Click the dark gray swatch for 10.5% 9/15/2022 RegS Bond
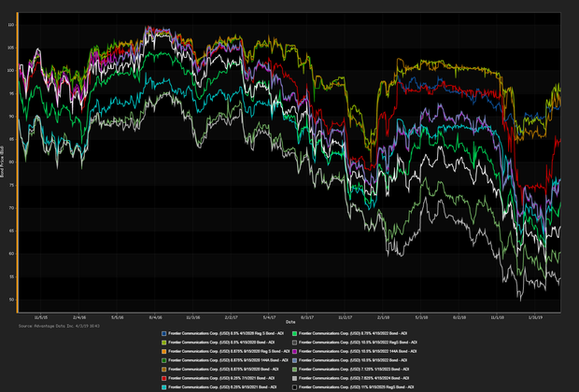This screenshot has height=392, width=579. [x=295, y=343]
